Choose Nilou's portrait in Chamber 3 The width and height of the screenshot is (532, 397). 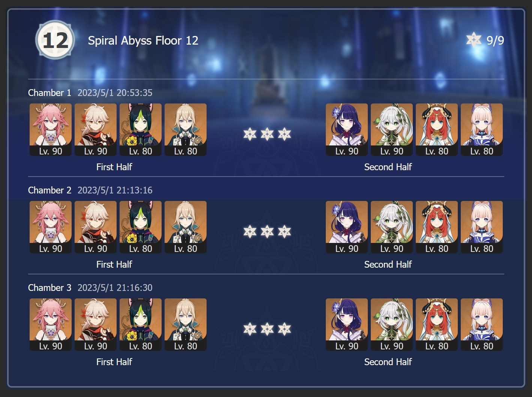(x=437, y=325)
